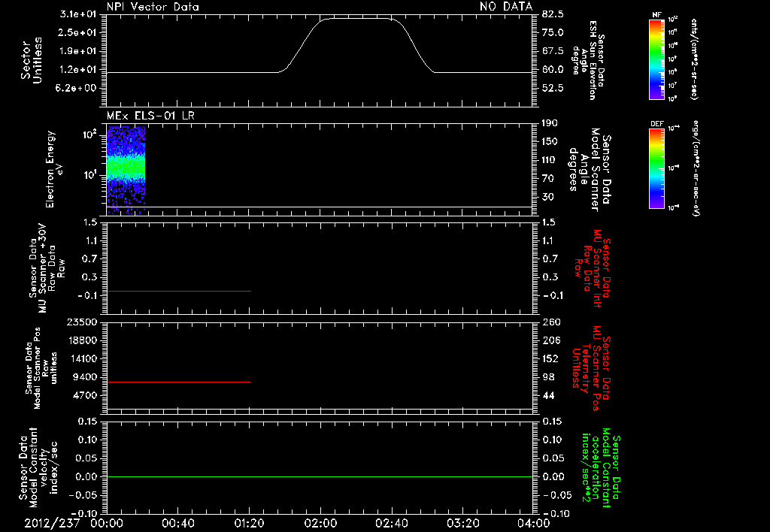Select the 14100 tick value

(81, 358)
